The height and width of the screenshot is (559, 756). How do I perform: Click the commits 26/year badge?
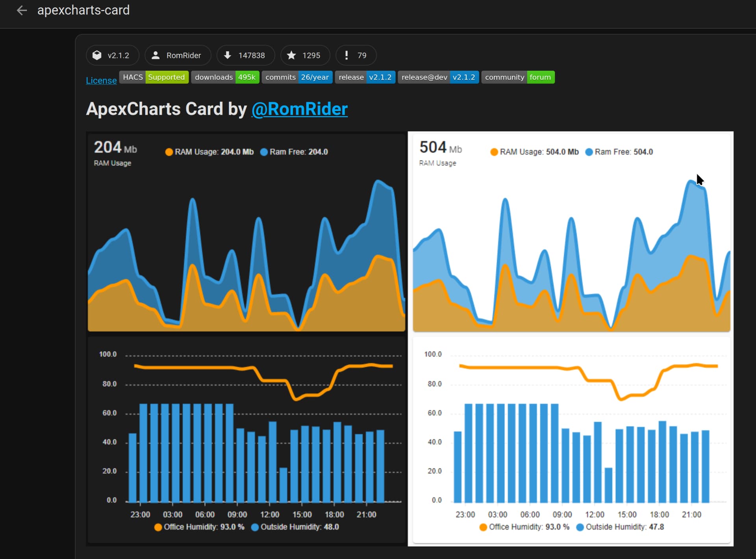pos(297,77)
